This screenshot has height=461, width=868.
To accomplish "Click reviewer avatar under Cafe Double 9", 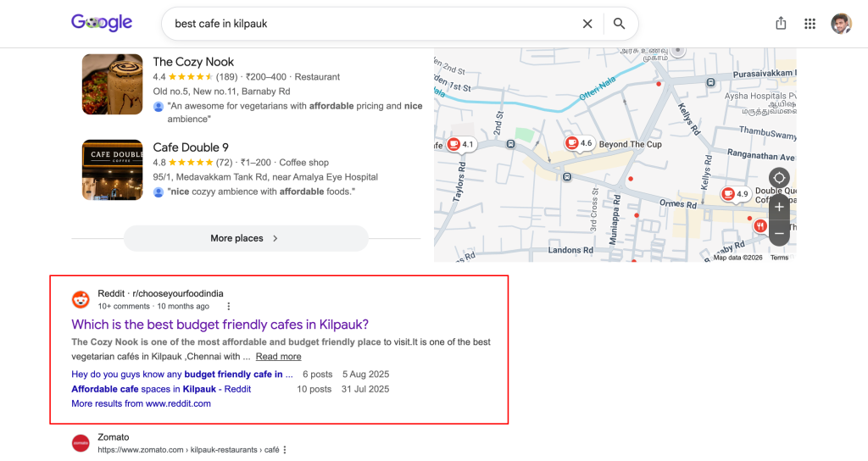I will point(159,192).
